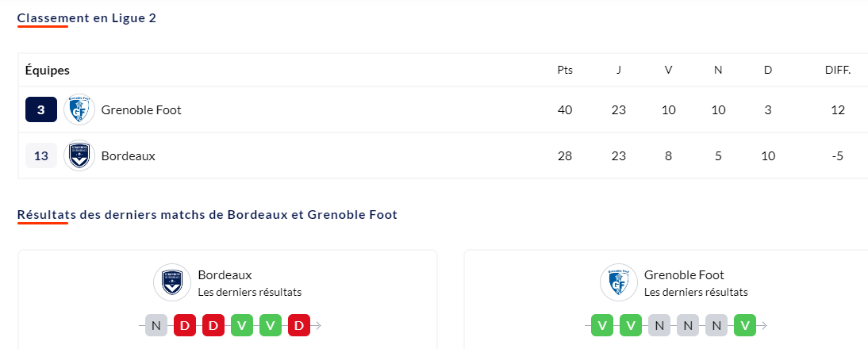
Task: Click the Classement en Ligue 2 heading
Action: click(87, 18)
